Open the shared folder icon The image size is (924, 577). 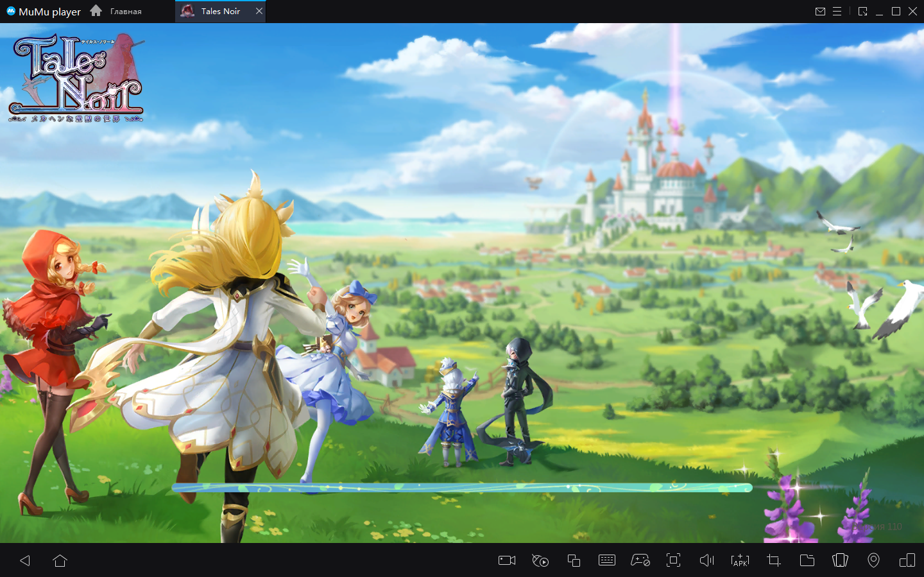[x=807, y=560]
